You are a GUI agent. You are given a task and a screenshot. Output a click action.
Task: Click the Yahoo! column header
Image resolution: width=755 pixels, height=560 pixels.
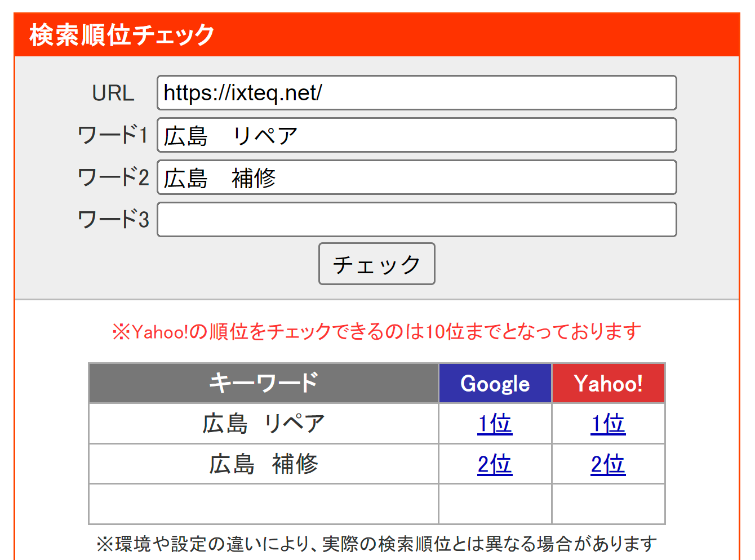(x=609, y=383)
